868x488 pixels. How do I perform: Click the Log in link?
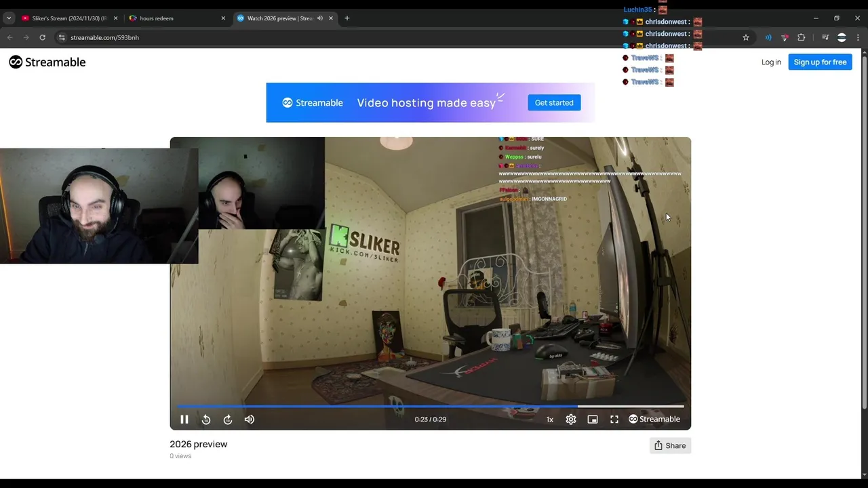(x=771, y=62)
